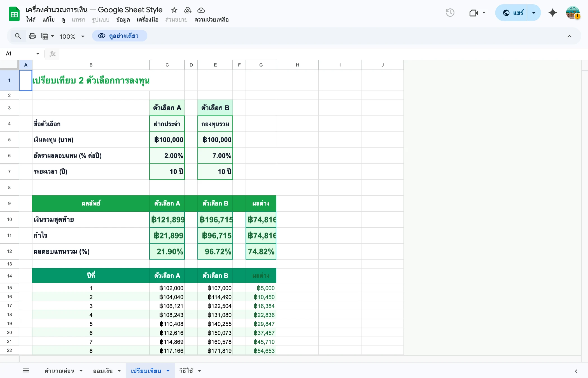Viewport: 588px width, 378px height.
Task: Open the แทรก menu
Action: coord(78,20)
